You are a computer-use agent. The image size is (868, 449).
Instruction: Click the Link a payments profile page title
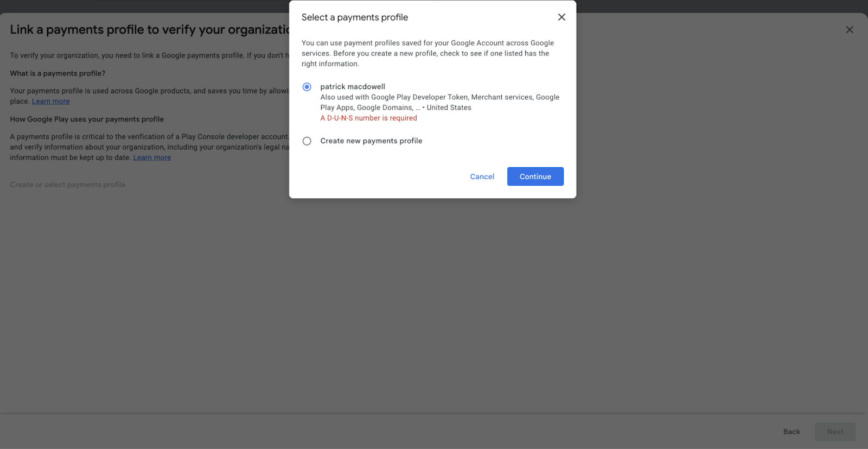point(150,30)
